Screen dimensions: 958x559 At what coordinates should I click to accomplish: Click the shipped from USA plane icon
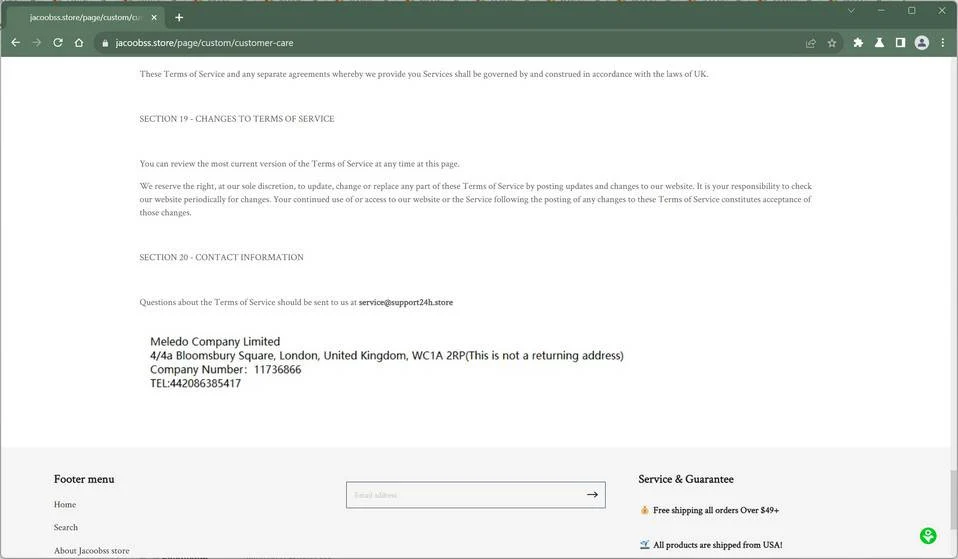tap(645, 544)
